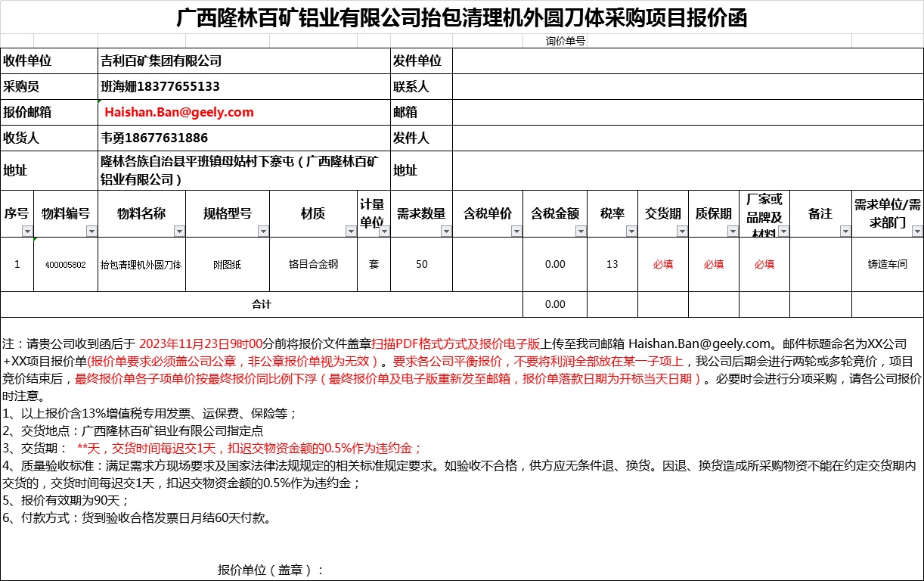Open the 质保期 column filter dropdown
The width and height of the screenshot is (924, 581).
[733, 231]
